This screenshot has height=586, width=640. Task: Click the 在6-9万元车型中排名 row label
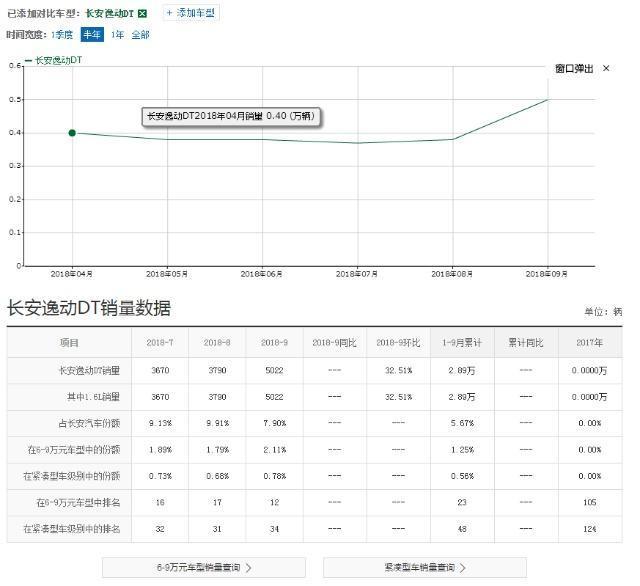[x=78, y=502]
